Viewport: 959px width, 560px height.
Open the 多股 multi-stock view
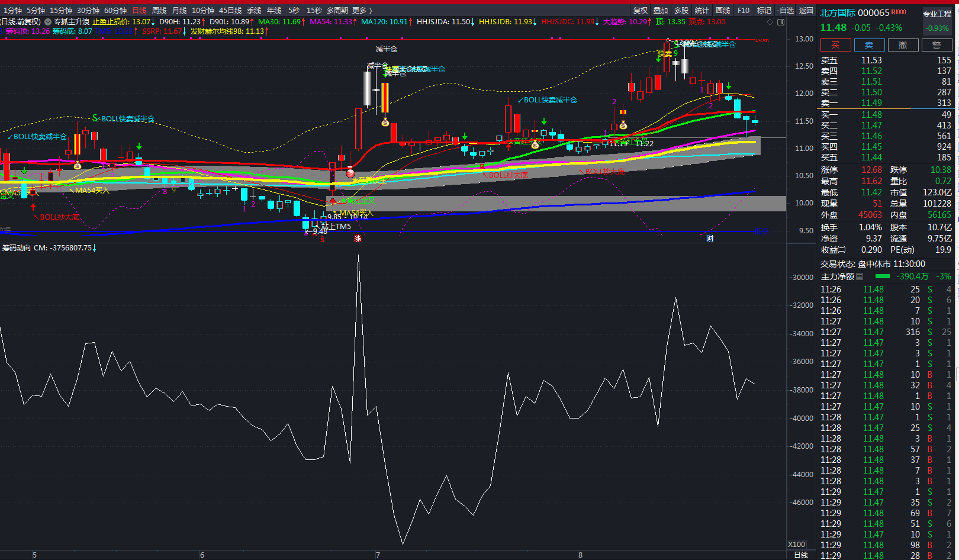coord(681,11)
